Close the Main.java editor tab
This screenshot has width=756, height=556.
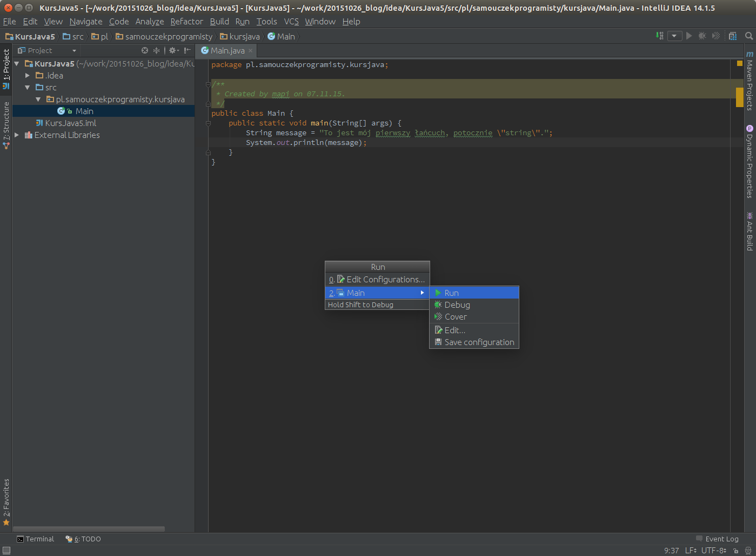[250, 50]
